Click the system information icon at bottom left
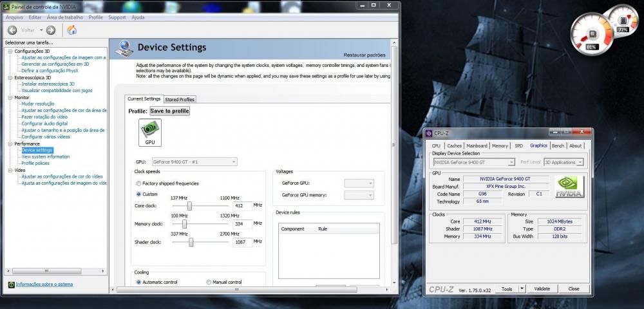This screenshot has width=644, height=309. [x=11, y=285]
